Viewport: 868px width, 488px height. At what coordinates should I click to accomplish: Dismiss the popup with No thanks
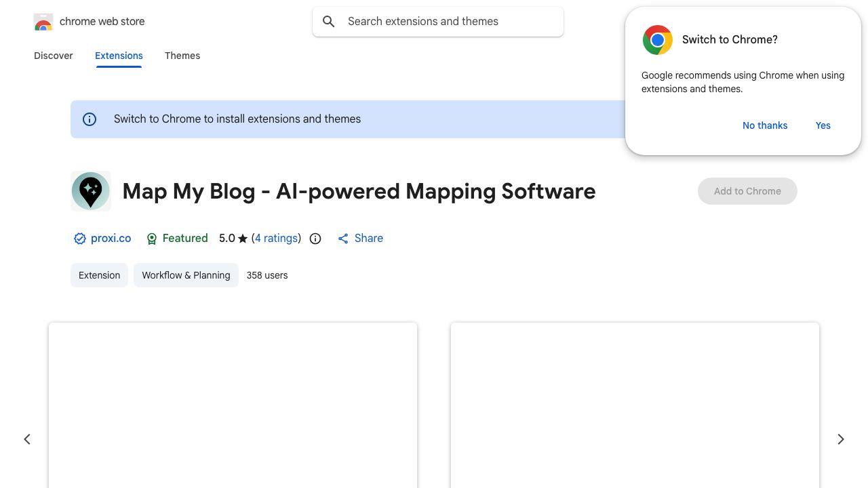(765, 125)
